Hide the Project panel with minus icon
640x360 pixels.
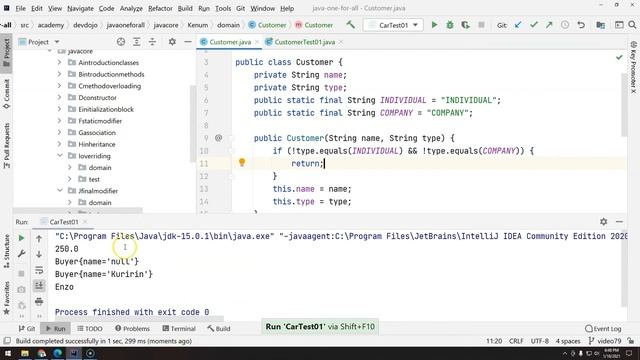(188, 42)
